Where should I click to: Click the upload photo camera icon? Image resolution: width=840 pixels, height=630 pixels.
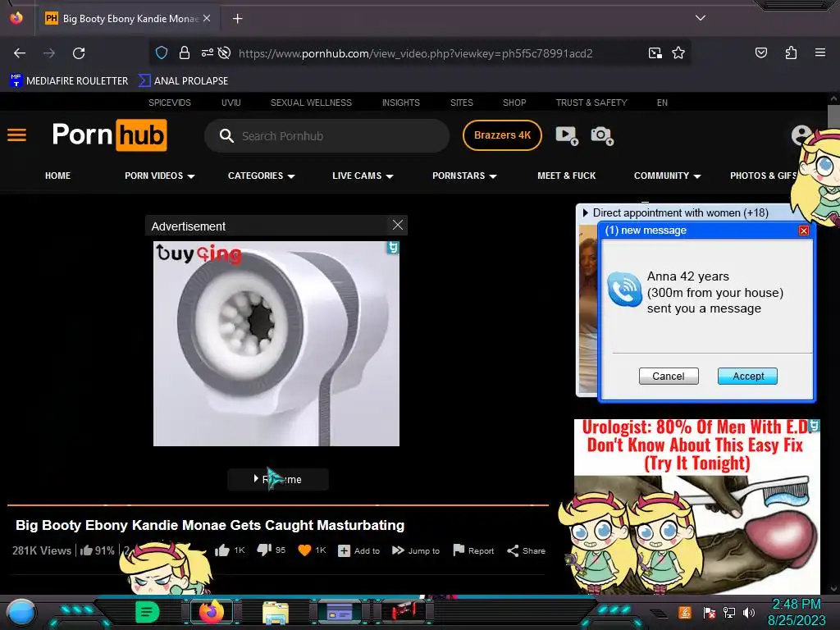601,135
